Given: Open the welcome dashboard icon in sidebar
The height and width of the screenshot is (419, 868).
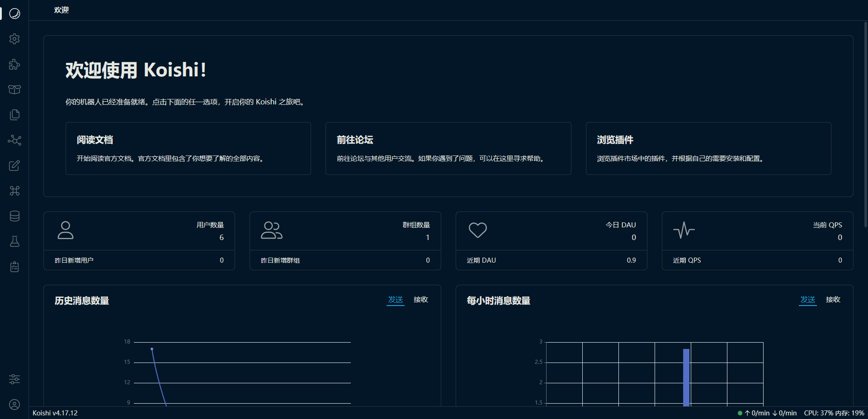Looking at the screenshot, I should [x=14, y=14].
